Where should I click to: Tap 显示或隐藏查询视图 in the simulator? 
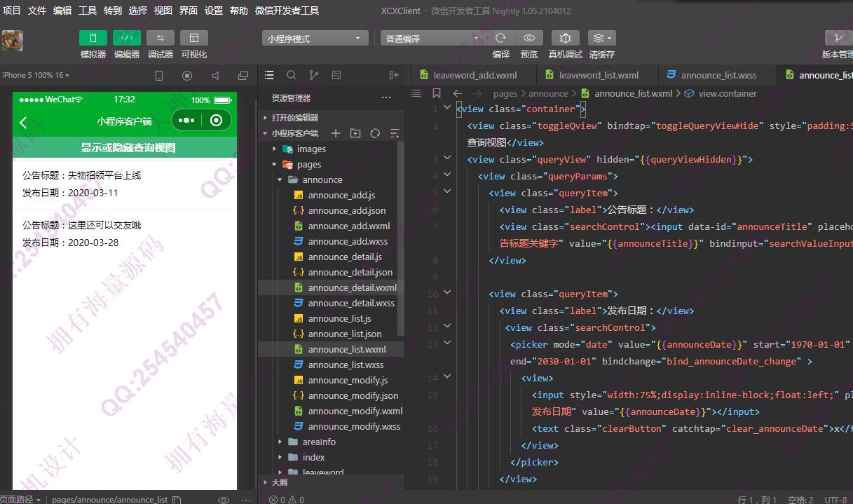(125, 147)
